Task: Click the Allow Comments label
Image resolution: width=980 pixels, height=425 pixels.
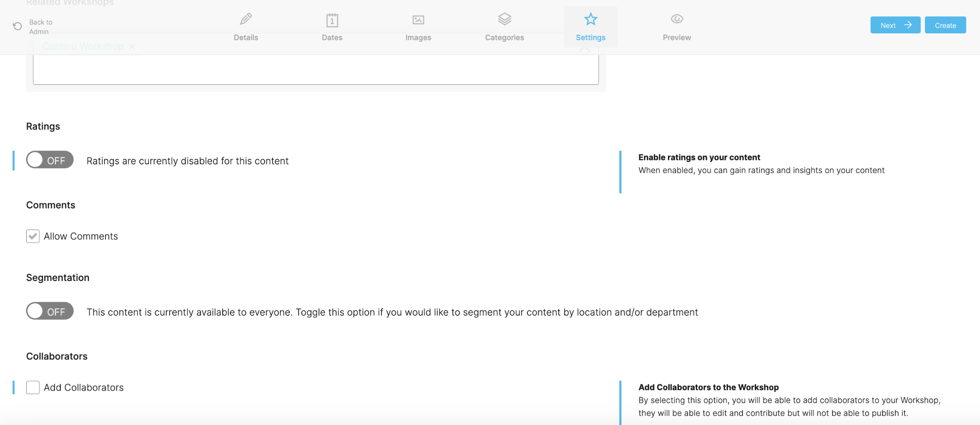Action: 81,236
